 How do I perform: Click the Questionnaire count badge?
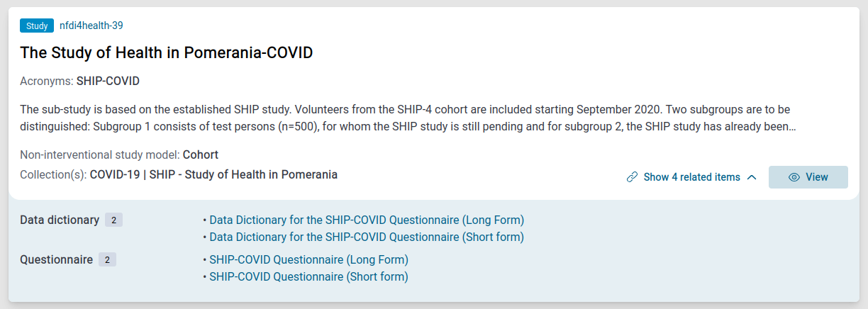coord(107,260)
